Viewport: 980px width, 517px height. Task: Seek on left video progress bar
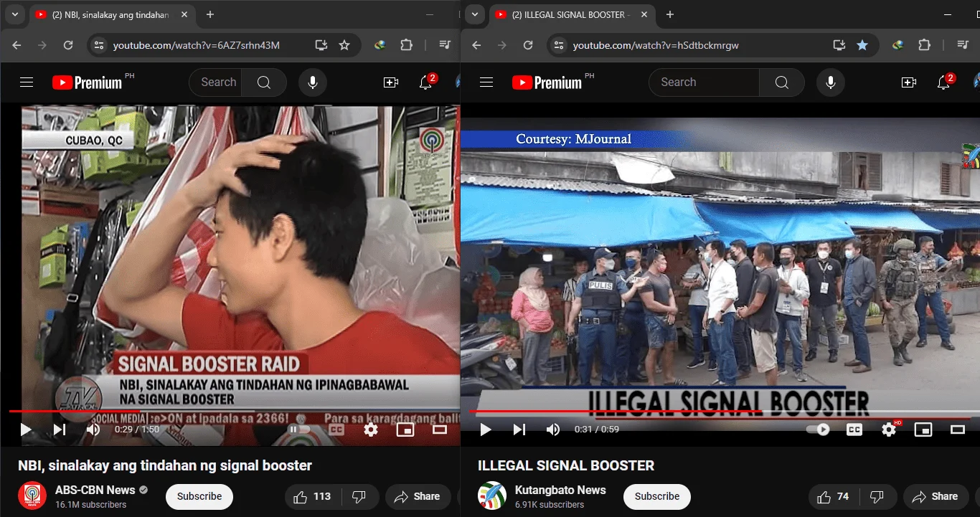coord(234,411)
